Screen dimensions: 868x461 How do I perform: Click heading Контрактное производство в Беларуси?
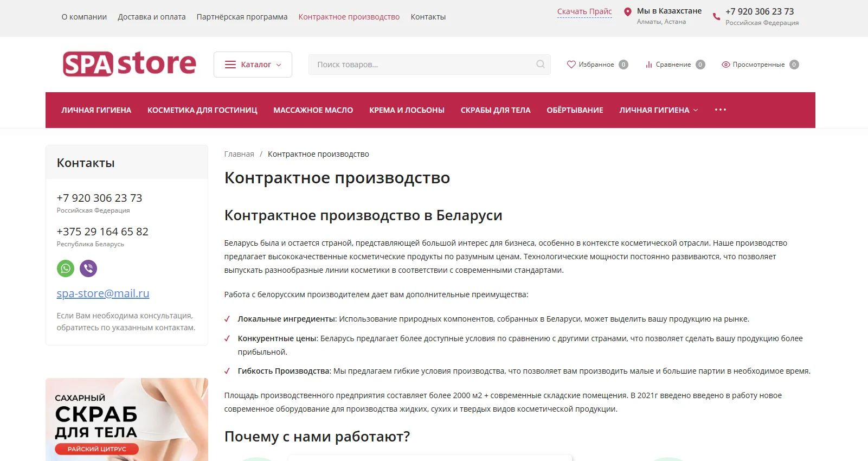pos(363,215)
